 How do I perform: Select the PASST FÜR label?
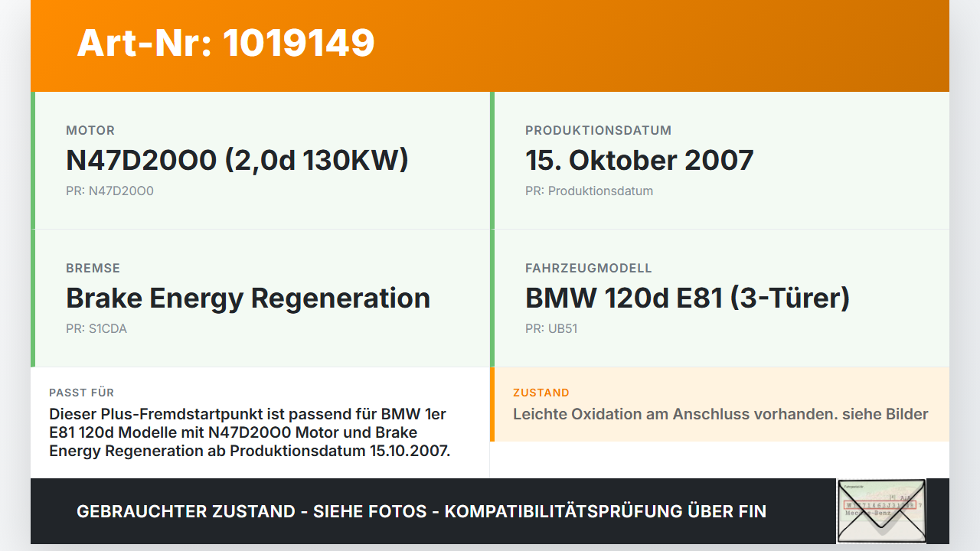click(81, 393)
